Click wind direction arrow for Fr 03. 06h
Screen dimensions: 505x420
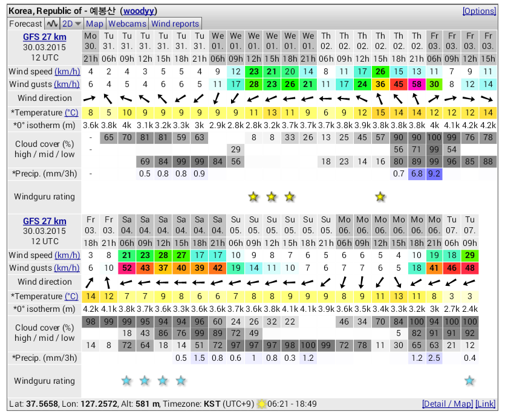[x=434, y=99]
